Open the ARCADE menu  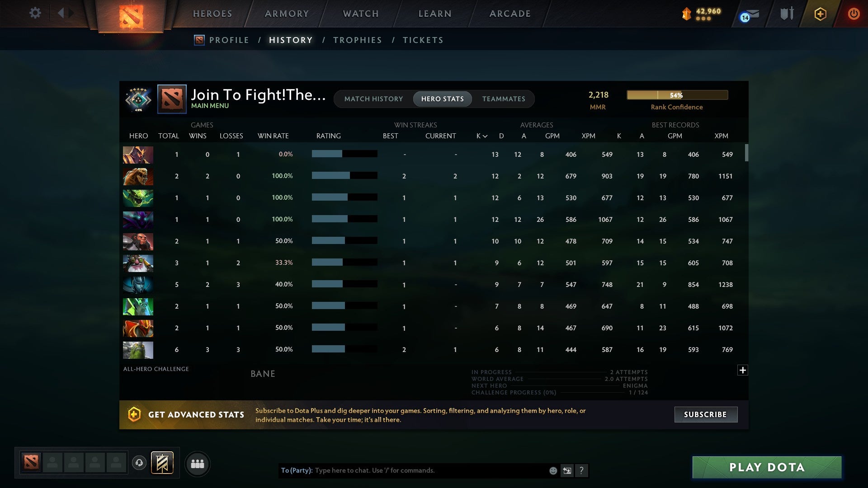coord(509,14)
